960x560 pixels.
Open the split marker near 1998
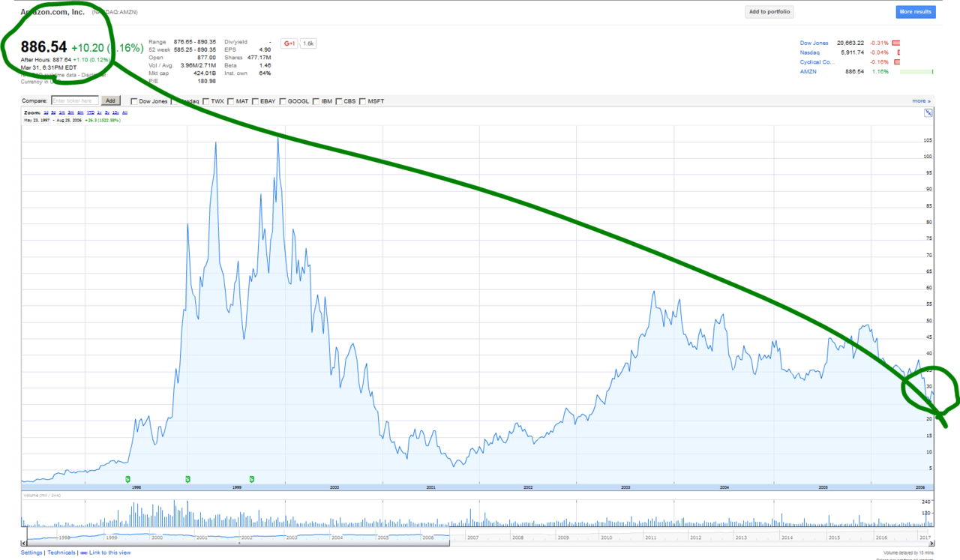(127, 478)
